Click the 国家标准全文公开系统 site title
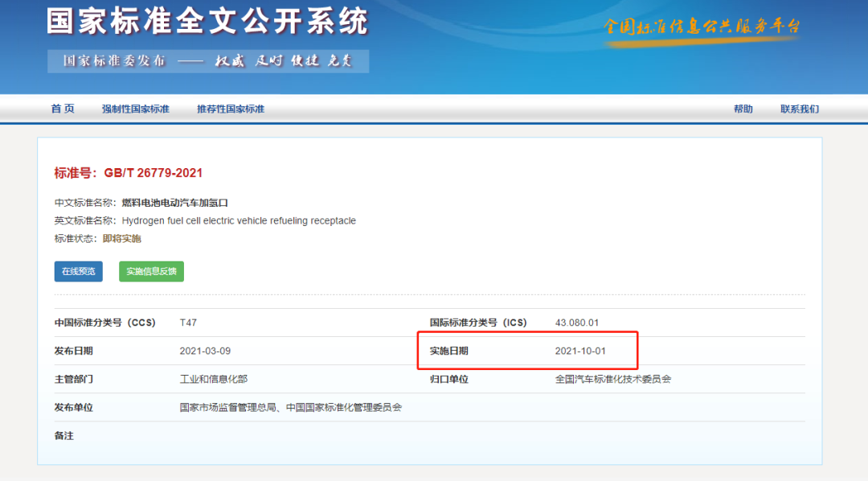Screen dimensions: 868x481 (207, 22)
